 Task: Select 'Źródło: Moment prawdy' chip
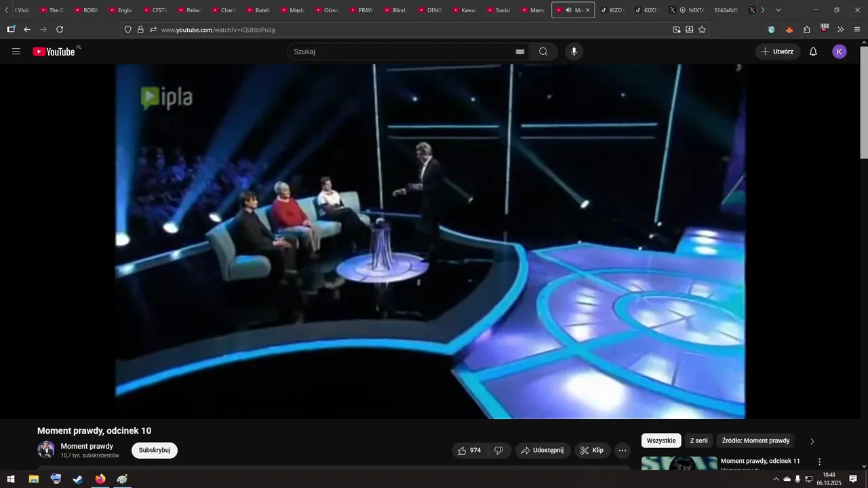755,441
